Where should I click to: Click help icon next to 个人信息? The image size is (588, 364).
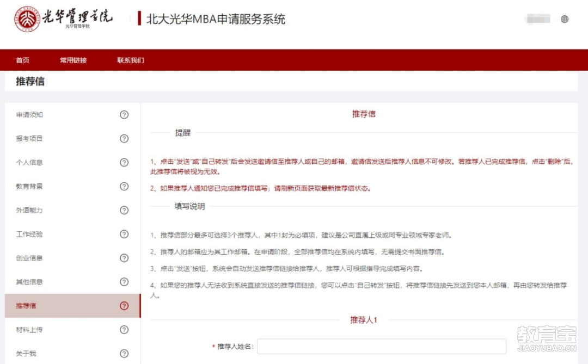point(124,162)
